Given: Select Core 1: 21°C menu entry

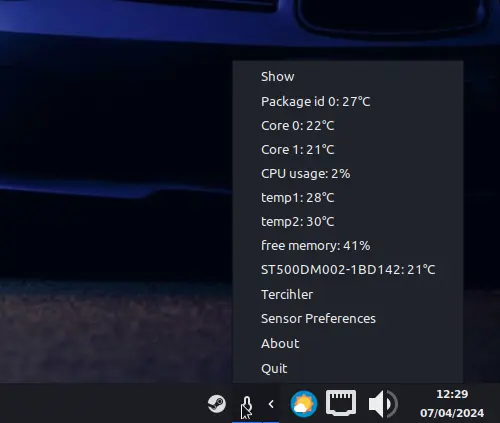Looking at the screenshot, I should (348, 150).
